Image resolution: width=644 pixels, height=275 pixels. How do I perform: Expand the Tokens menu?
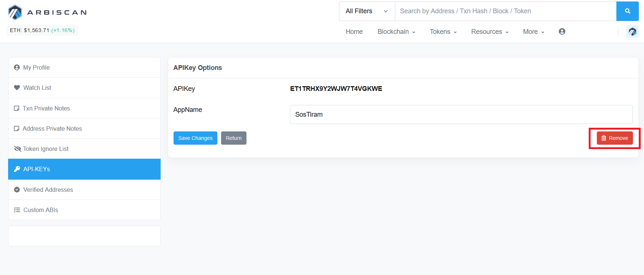(x=443, y=32)
